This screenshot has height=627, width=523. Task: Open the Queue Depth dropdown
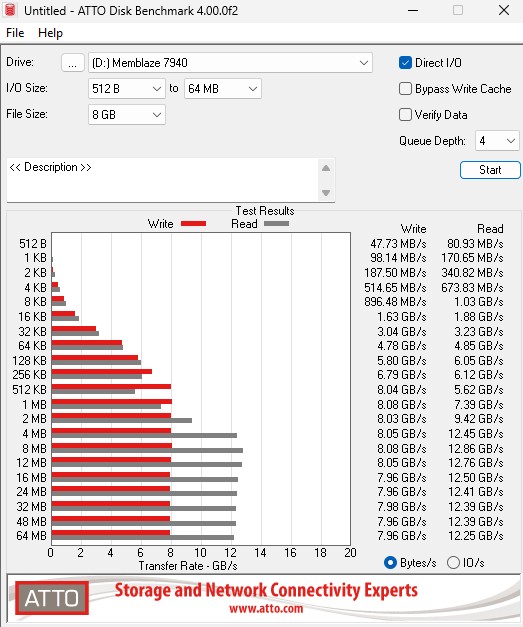[497, 141]
